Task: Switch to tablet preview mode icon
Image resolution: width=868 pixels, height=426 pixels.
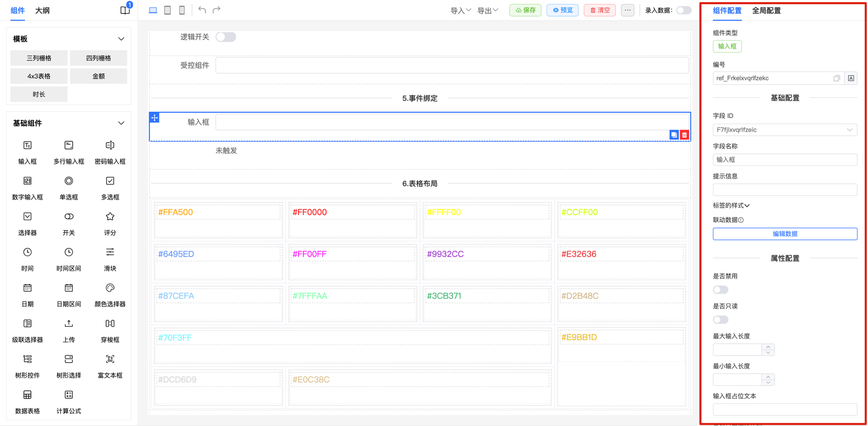Action: (x=167, y=10)
